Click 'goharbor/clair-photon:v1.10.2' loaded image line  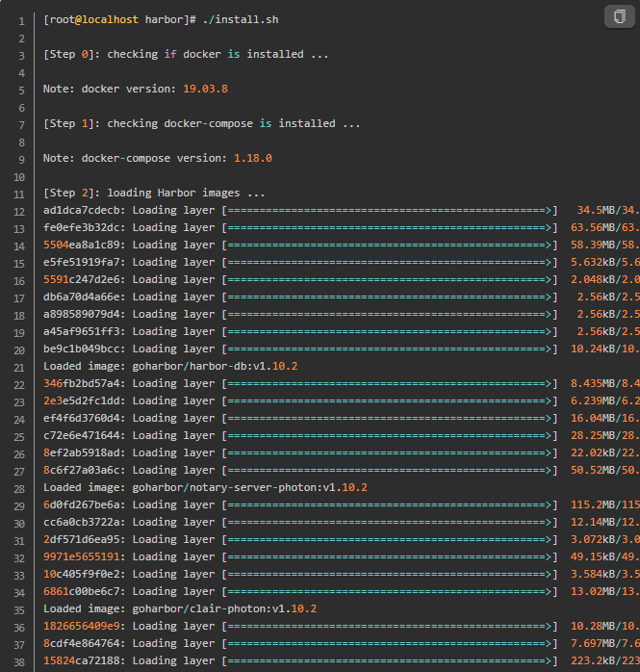pyautogui.click(x=180, y=609)
